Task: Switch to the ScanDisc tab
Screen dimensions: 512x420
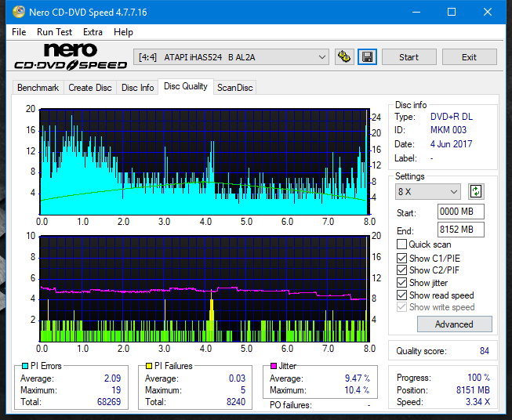Action: tap(234, 88)
